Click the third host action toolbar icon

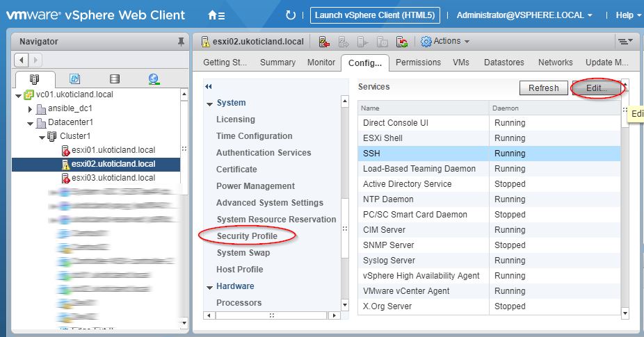362,42
